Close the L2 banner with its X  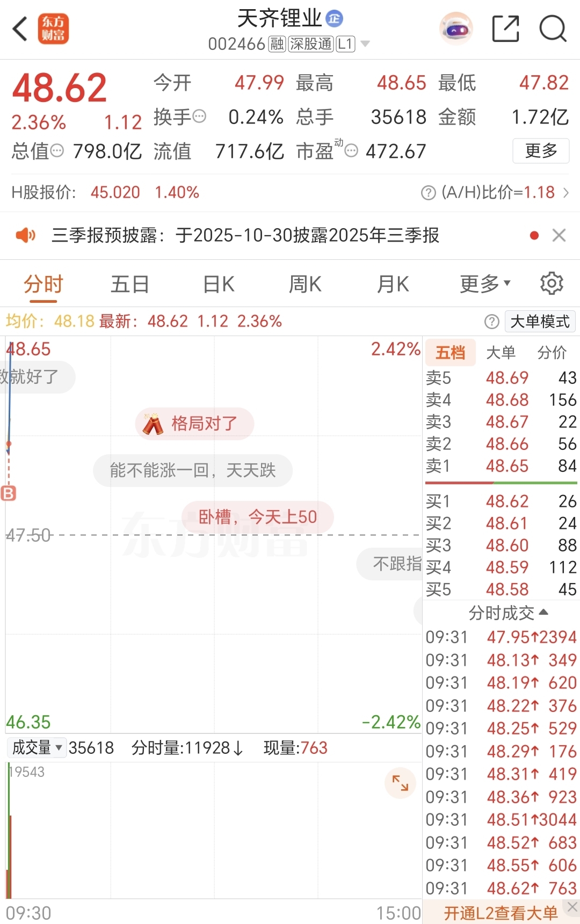point(572,906)
